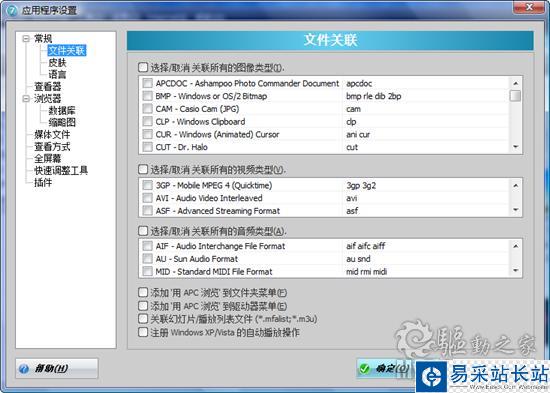This screenshot has width=550, height=393.
Task: Click video list scroll up arrow
Action: pos(515,185)
